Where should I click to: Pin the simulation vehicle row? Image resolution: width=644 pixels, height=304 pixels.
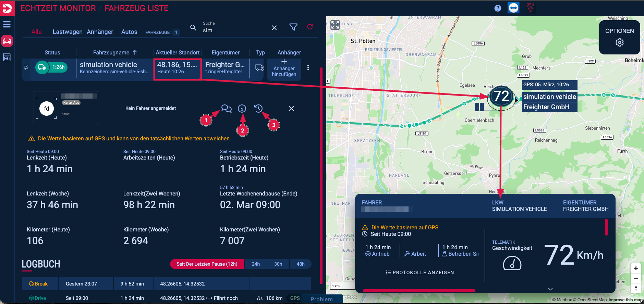26,67
